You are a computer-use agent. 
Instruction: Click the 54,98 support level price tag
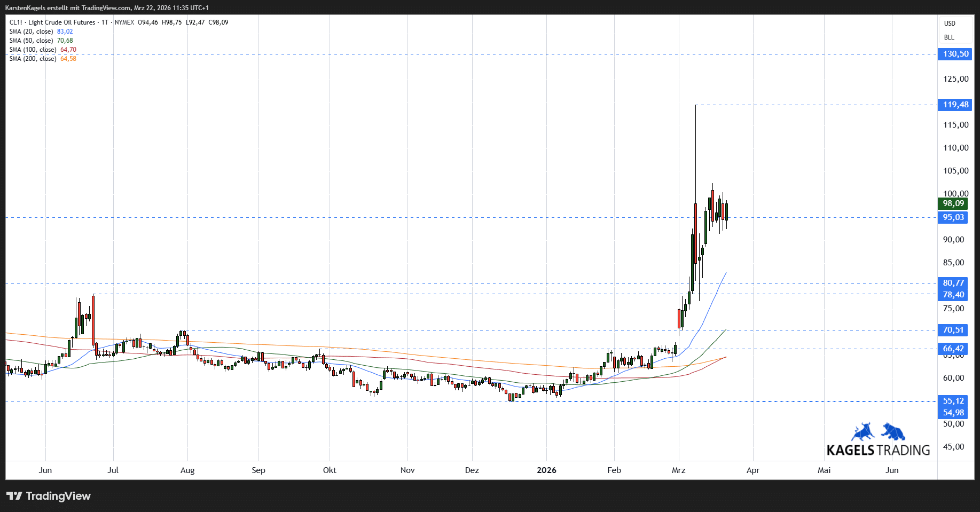953,413
